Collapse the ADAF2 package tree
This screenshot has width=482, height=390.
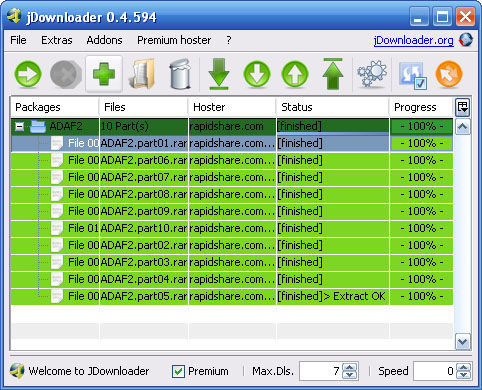point(20,127)
